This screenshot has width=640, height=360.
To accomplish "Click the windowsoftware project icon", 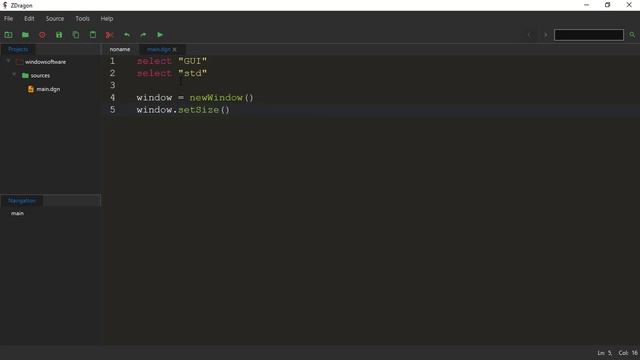I will coord(19,62).
